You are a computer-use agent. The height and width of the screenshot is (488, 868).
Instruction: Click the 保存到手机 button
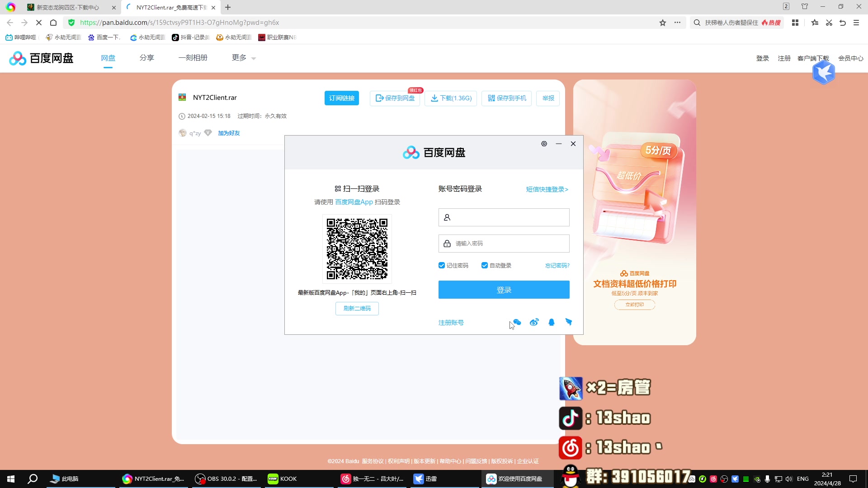[x=507, y=98]
